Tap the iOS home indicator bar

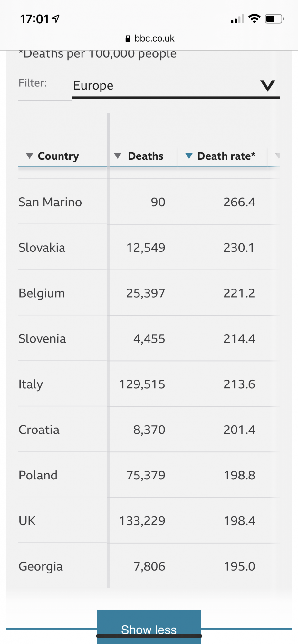(x=149, y=636)
